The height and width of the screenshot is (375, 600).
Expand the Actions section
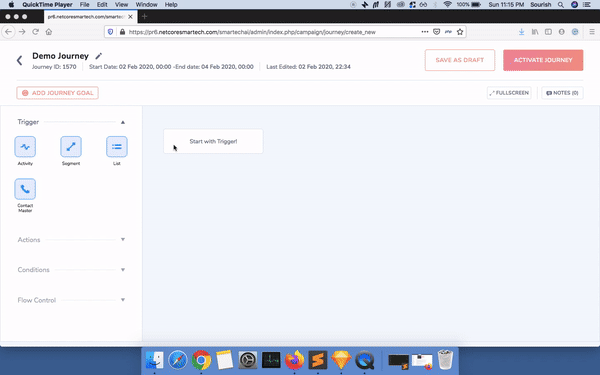click(x=123, y=240)
